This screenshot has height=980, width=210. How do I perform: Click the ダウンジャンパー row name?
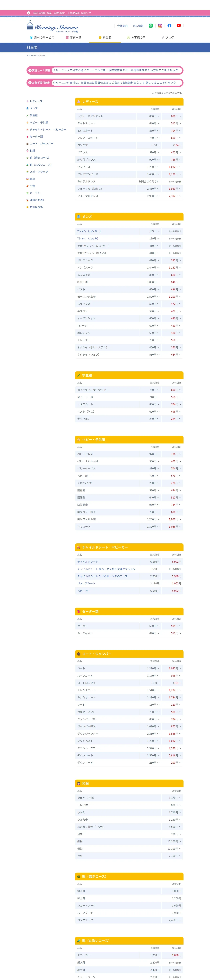(x=88, y=734)
